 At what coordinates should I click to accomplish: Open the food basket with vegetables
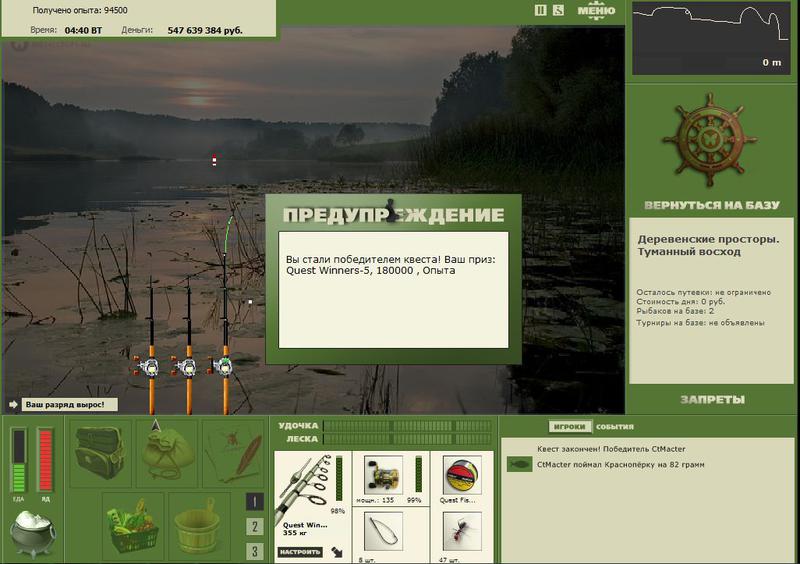coord(133,526)
